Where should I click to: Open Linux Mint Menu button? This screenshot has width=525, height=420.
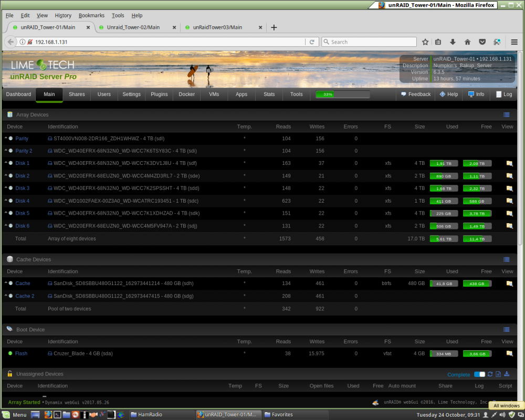pyautogui.click(x=14, y=415)
